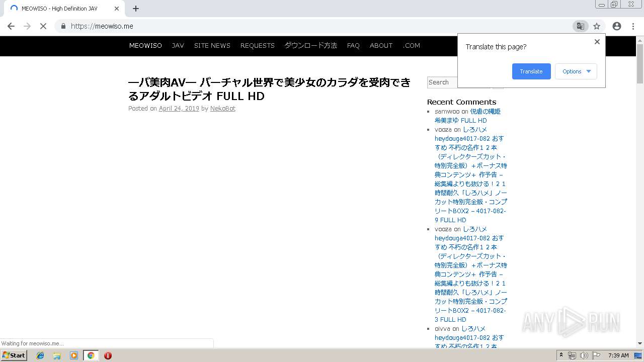Open the ダウンロード方法 menu item
The image size is (644, 362).
click(311, 45)
